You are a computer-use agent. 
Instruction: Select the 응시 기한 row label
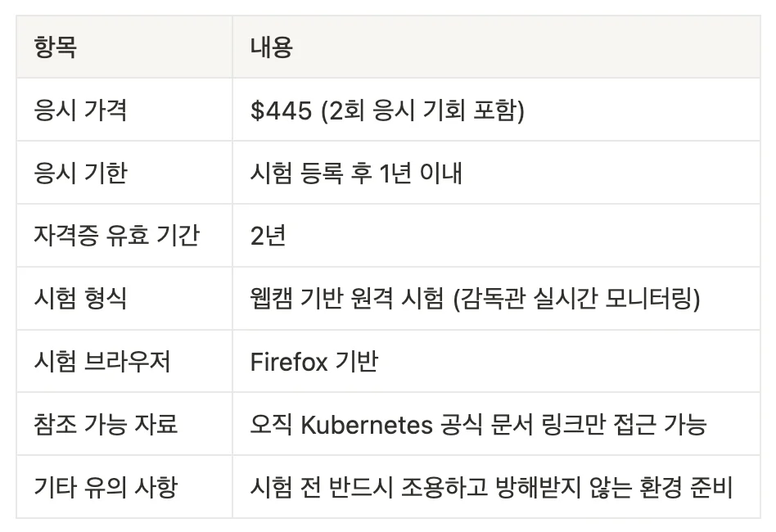[81, 173]
